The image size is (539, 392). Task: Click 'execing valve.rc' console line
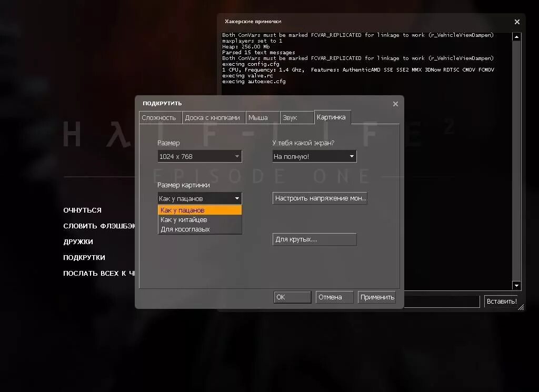[247, 76]
